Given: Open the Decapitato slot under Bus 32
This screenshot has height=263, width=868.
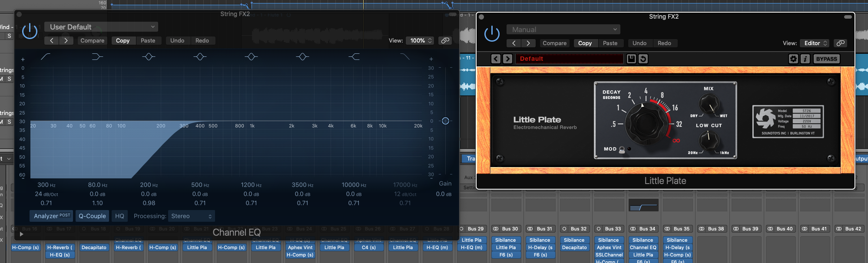Looking at the screenshot, I should [x=574, y=247].
